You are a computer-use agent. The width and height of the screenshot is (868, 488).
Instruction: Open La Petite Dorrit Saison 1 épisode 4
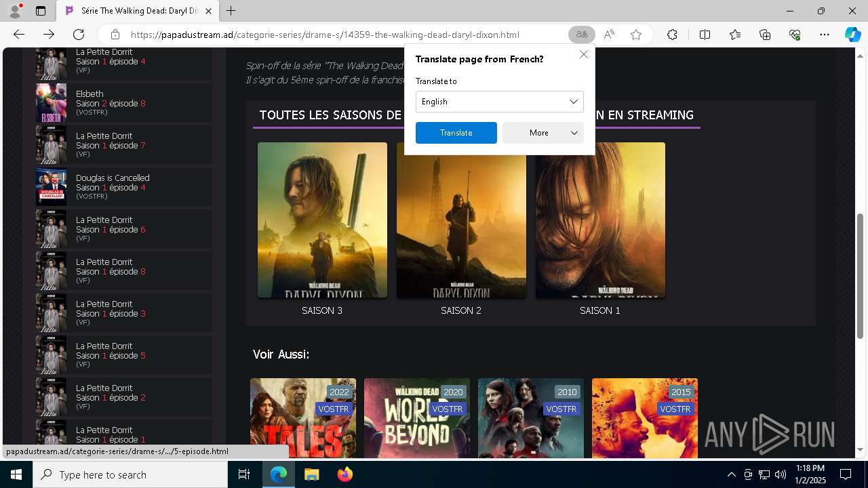point(123,63)
